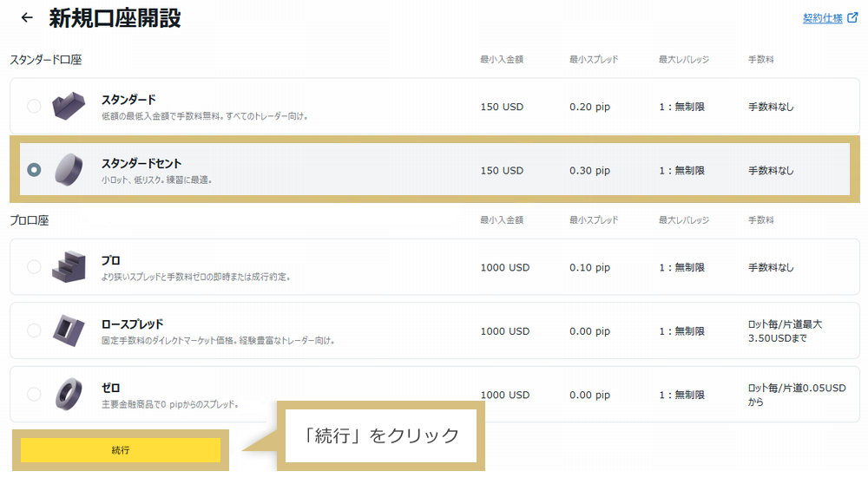
Task: Click the プロ account 1000 USD minimum deposit
Action: pos(504,267)
